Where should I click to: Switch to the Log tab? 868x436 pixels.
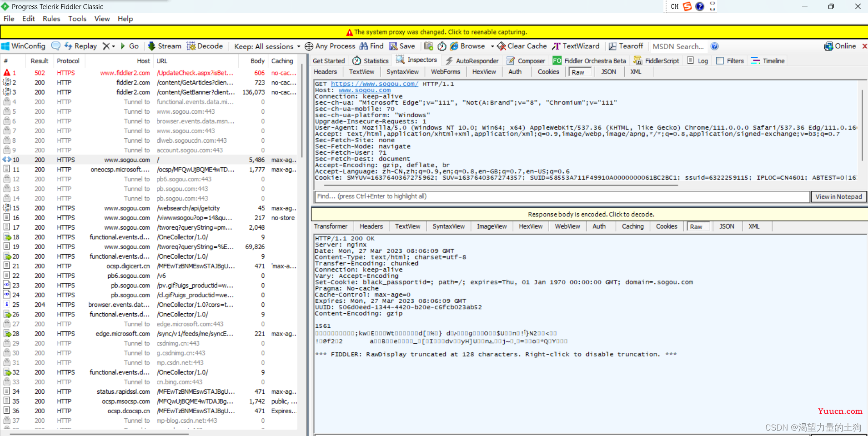tap(697, 60)
